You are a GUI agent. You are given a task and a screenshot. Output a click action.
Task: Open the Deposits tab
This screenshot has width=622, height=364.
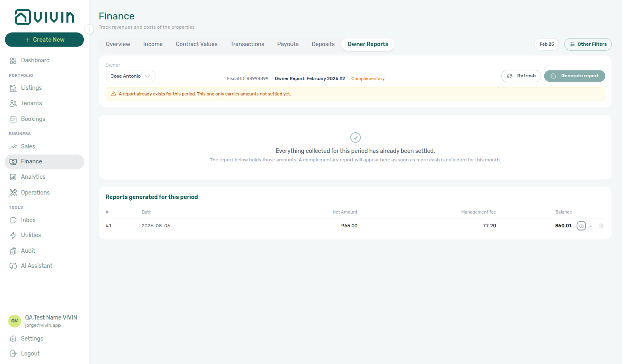click(323, 44)
